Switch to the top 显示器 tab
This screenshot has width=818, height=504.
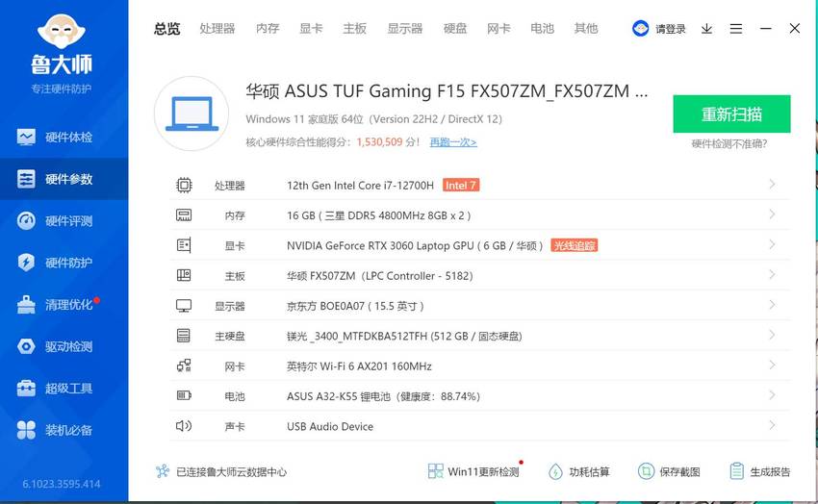[x=405, y=29]
